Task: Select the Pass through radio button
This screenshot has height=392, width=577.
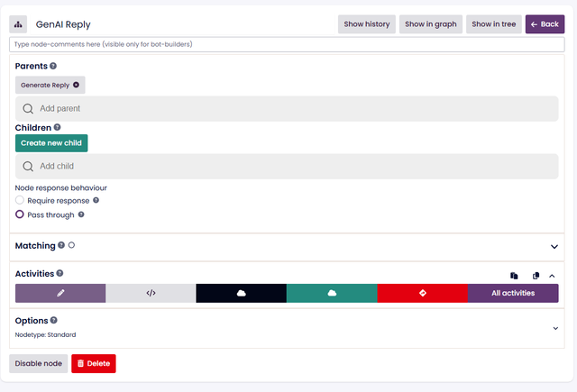Action: click(20, 214)
